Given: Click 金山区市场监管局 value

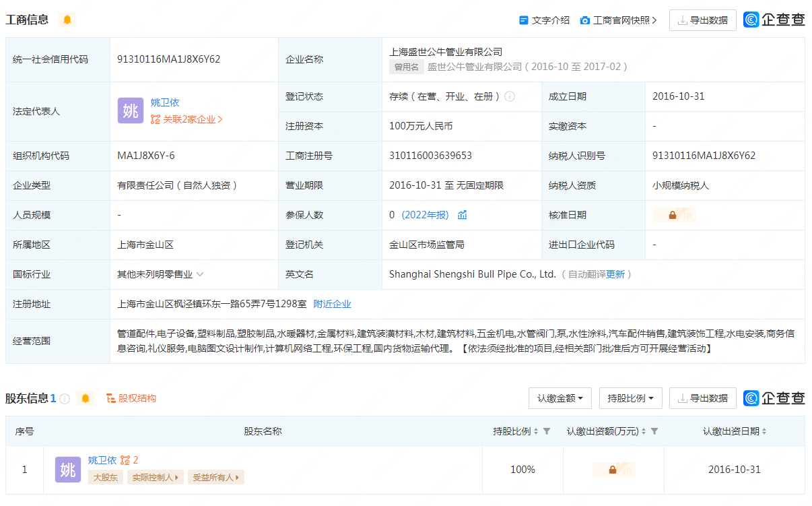Looking at the screenshot, I should click(x=427, y=245).
